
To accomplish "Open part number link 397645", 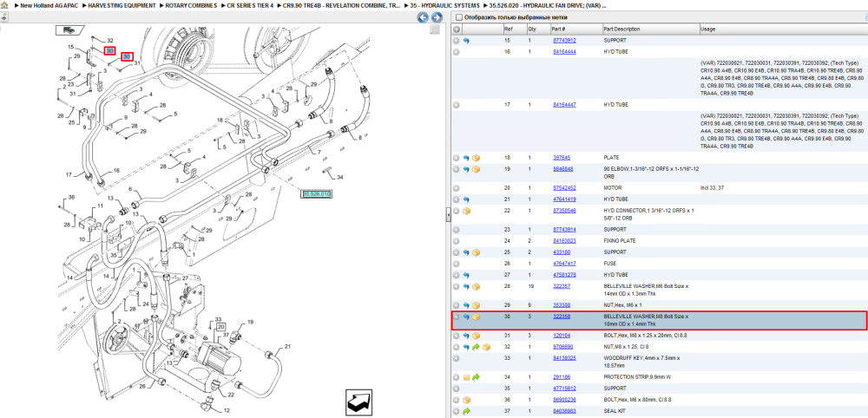I will point(562,158).
